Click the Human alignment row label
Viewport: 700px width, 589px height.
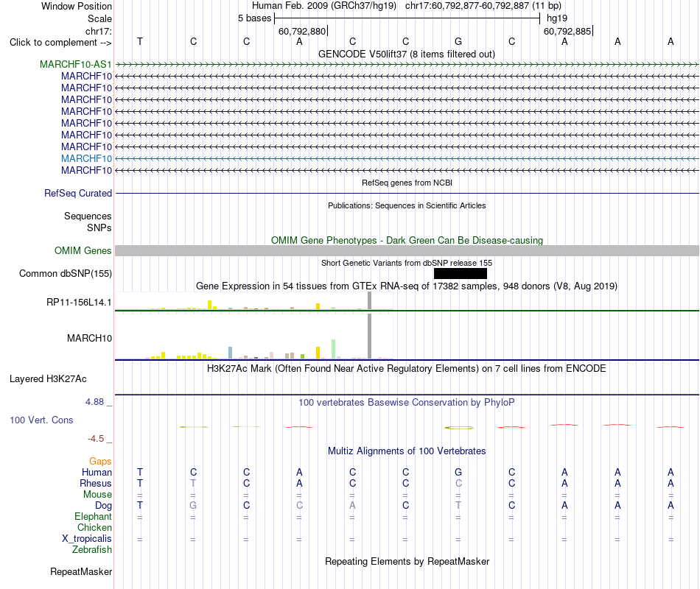[x=97, y=472]
